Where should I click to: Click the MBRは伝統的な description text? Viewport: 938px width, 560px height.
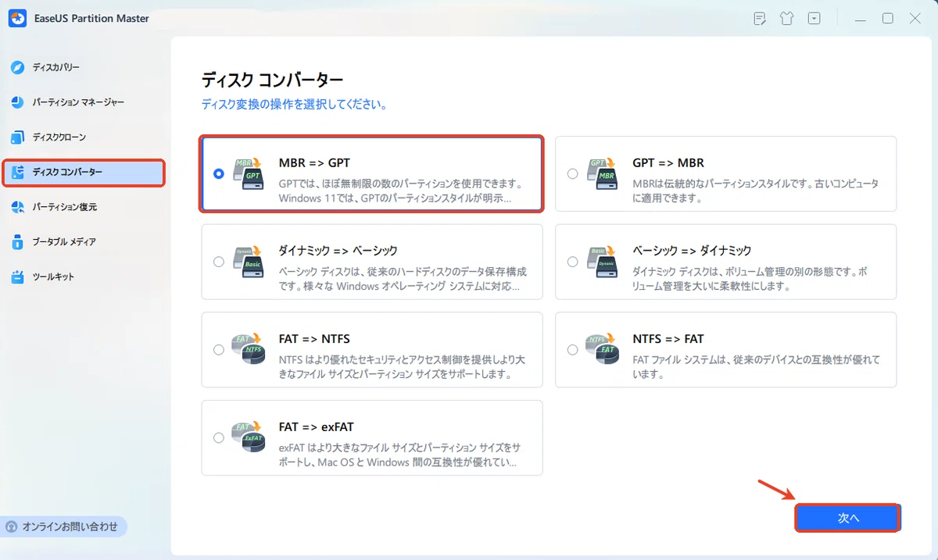[x=756, y=191]
